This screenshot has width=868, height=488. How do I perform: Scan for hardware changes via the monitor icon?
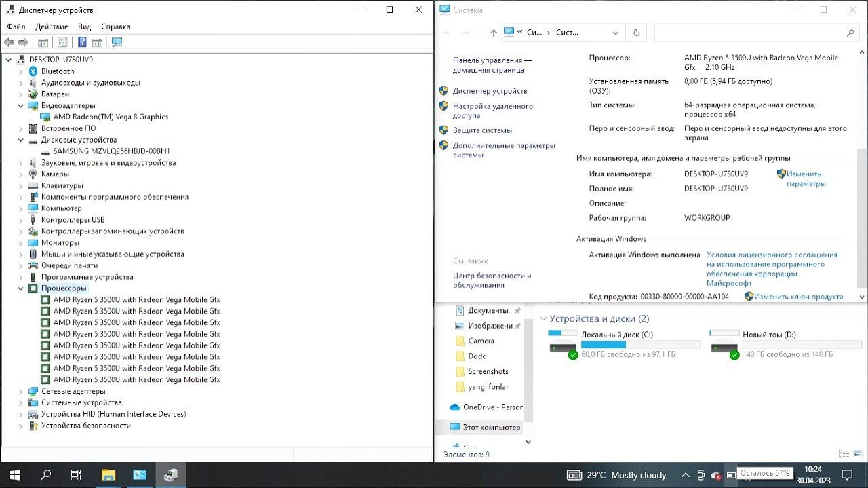[117, 42]
